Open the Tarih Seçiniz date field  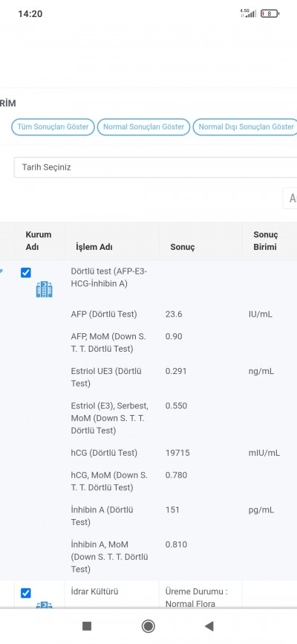[155, 167]
